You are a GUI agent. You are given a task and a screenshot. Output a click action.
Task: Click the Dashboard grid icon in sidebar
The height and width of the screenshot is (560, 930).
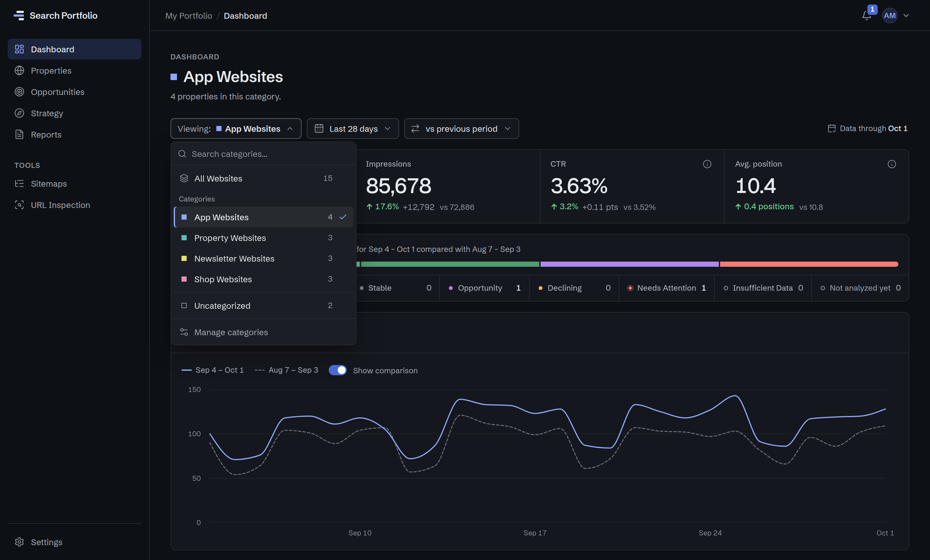pyautogui.click(x=19, y=49)
